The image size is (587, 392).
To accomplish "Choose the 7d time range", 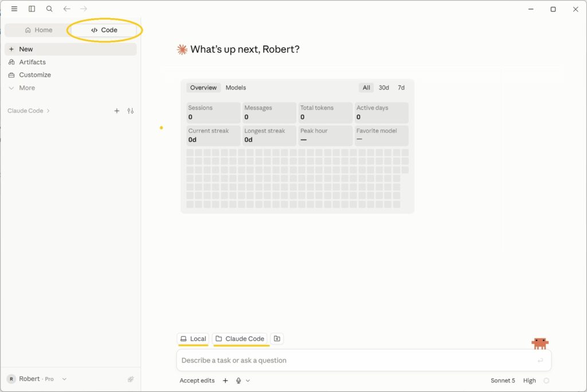I will pos(401,88).
